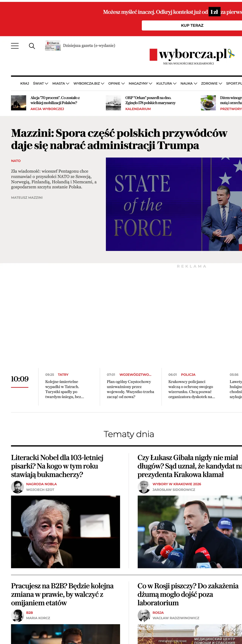Open the AKCJA WYBORCZEJ category link

tap(47, 109)
